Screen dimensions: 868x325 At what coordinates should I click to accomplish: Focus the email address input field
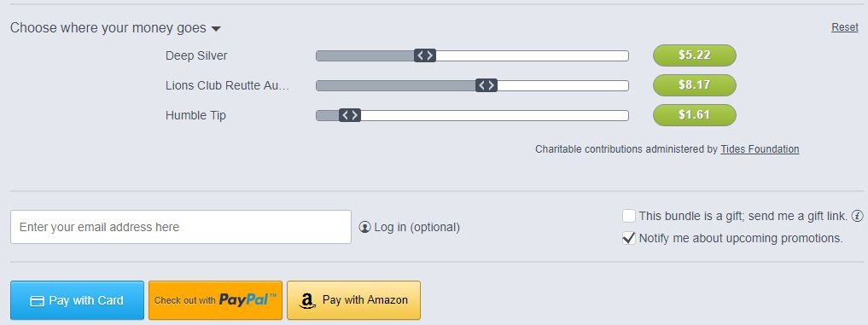pos(180,227)
